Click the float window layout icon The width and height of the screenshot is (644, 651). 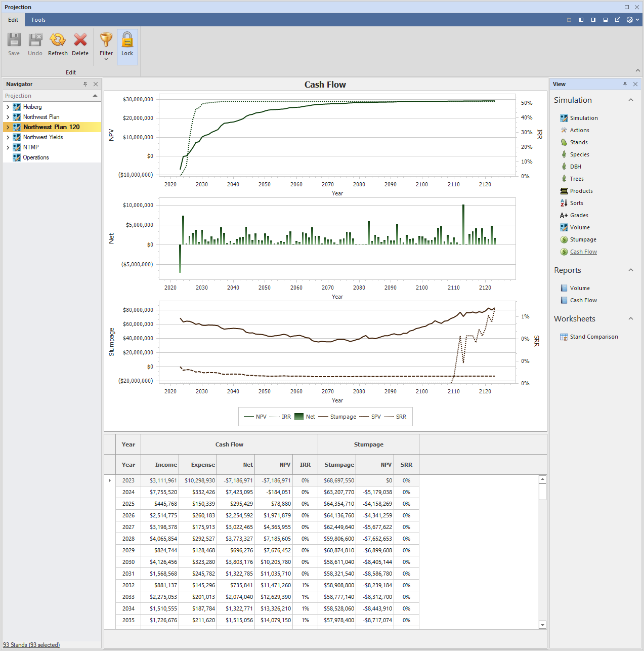tap(618, 20)
